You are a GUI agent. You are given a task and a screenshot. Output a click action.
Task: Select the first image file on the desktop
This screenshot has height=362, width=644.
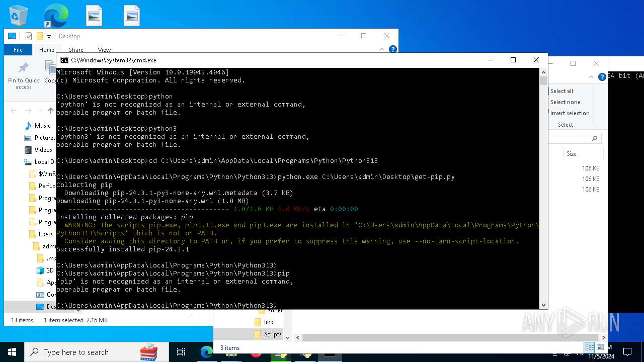(x=94, y=16)
